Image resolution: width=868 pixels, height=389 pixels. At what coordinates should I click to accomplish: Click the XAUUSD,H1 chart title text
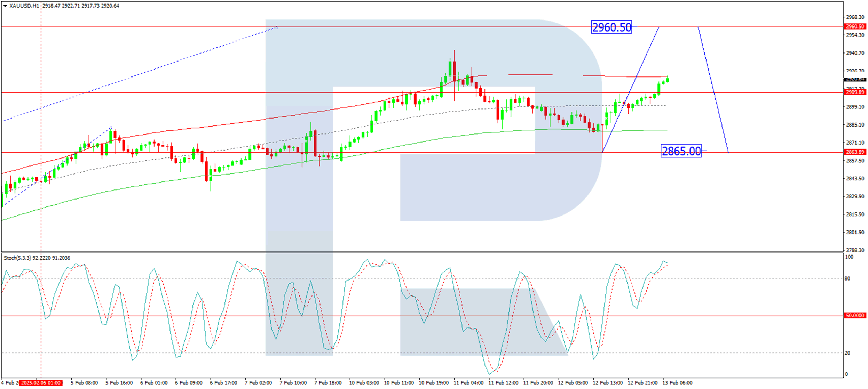24,6
